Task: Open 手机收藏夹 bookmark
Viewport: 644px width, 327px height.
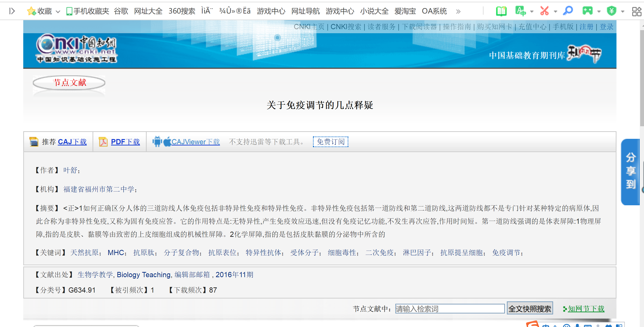Action: [88, 11]
